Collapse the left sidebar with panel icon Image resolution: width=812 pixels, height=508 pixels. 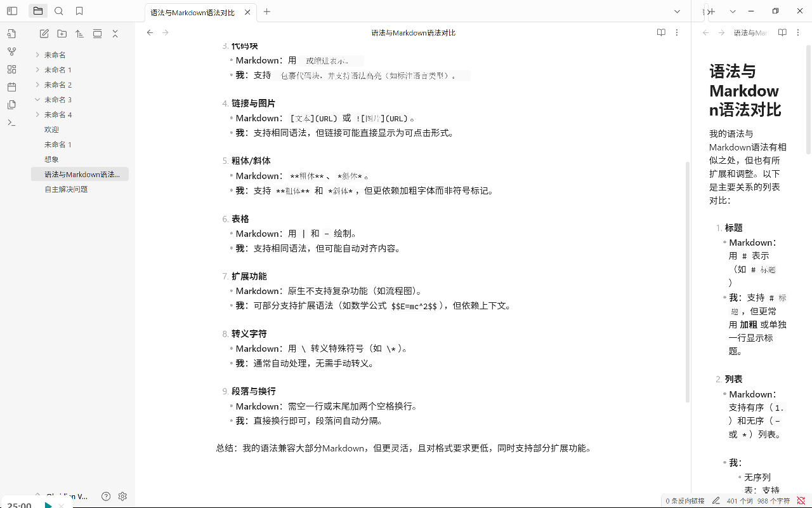(x=12, y=11)
